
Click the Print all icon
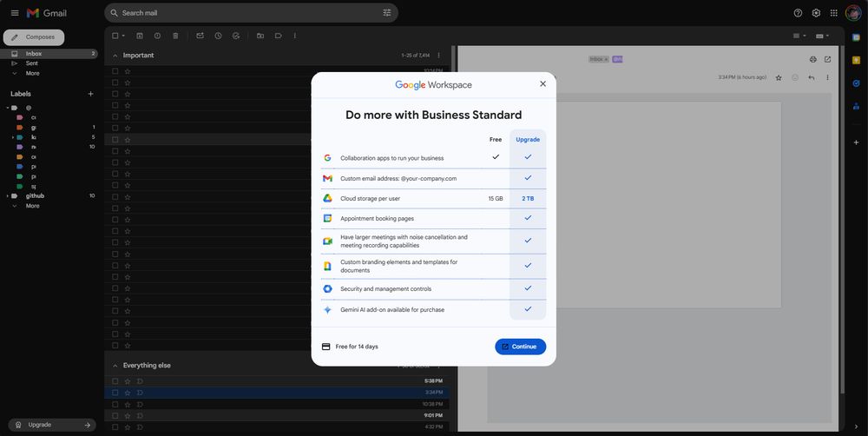click(812, 59)
